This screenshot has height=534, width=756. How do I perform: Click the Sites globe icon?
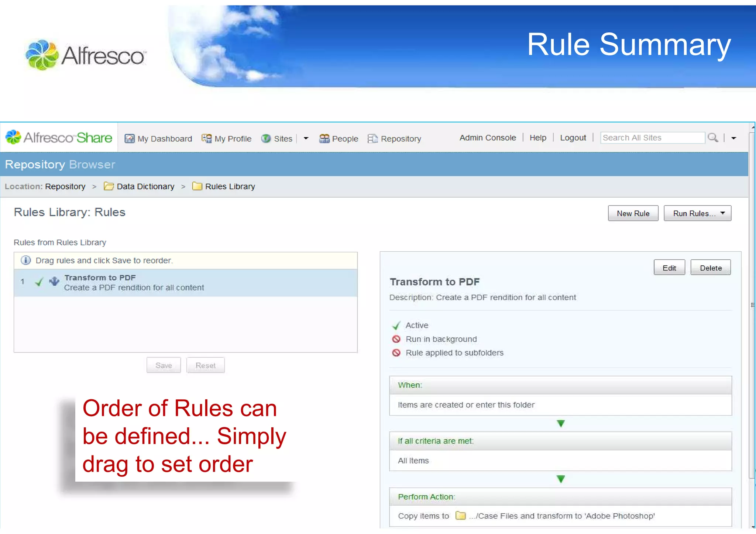266,139
